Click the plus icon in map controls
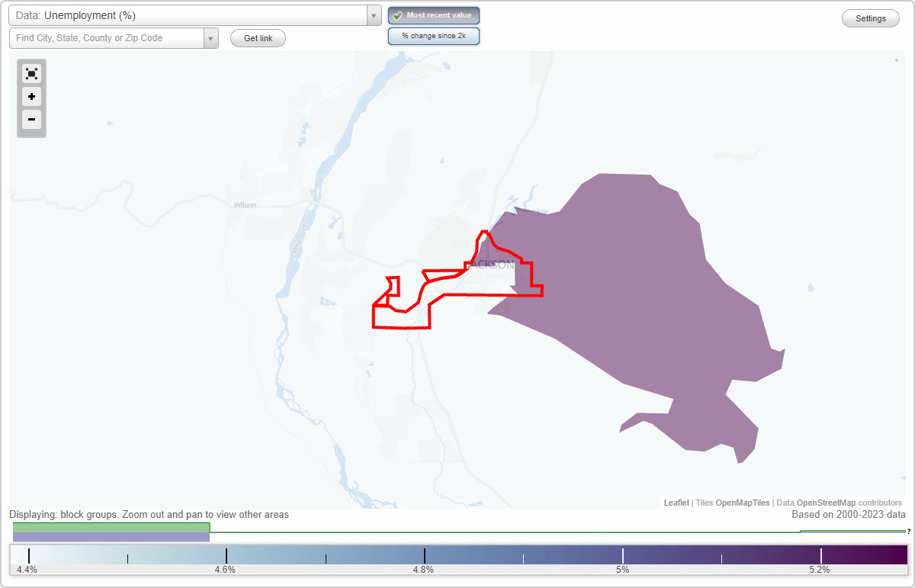 point(31,97)
